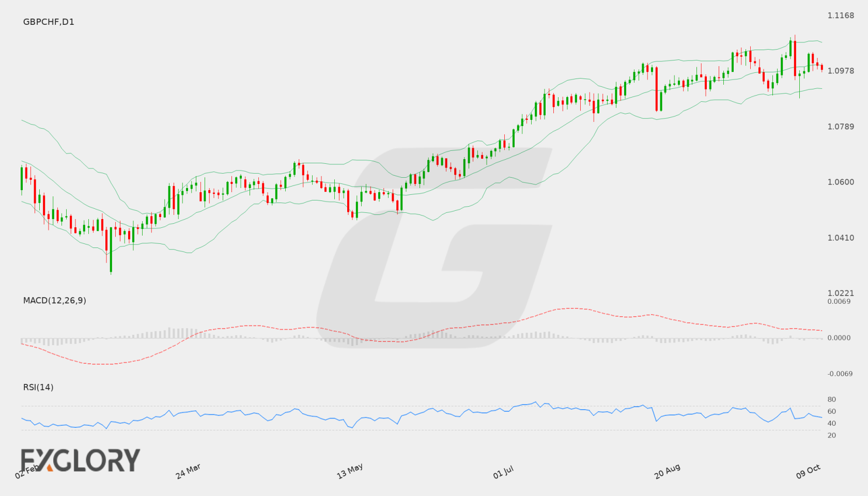Viewport: 868px width, 496px height.
Task: Click the RSI(14) indicator label
Action: [x=38, y=388]
